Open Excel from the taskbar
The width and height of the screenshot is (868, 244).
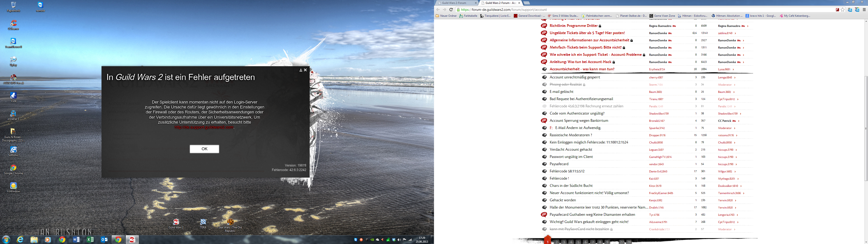click(90, 240)
